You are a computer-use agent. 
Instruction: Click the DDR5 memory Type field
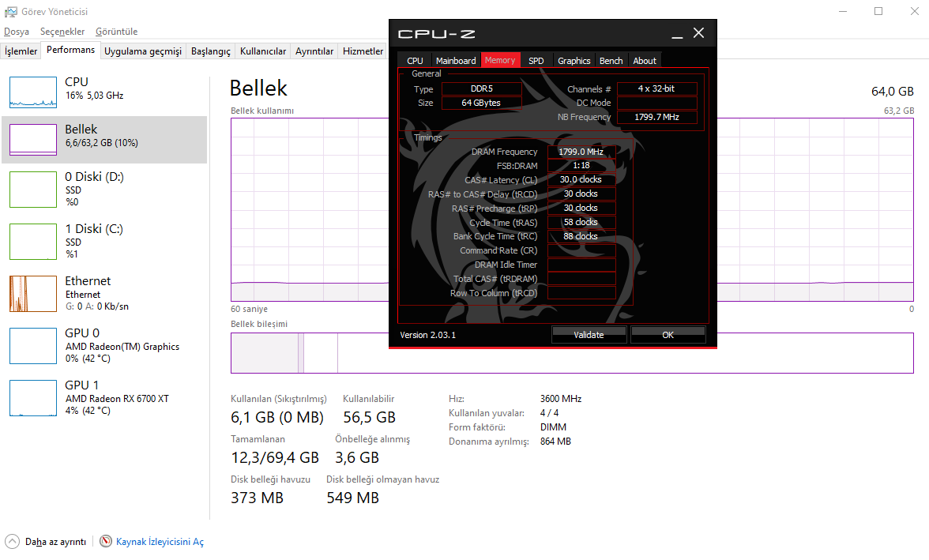point(482,89)
